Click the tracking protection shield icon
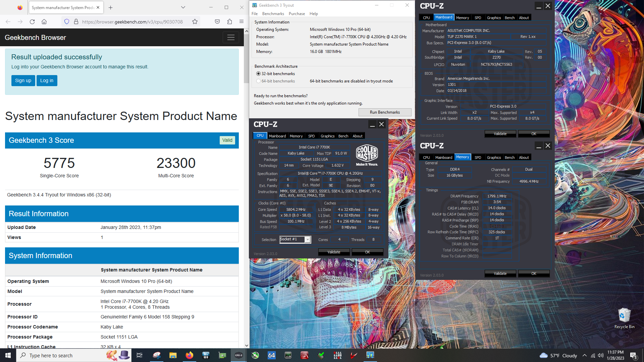This screenshot has height=362, width=644. (x=67, y=22)
